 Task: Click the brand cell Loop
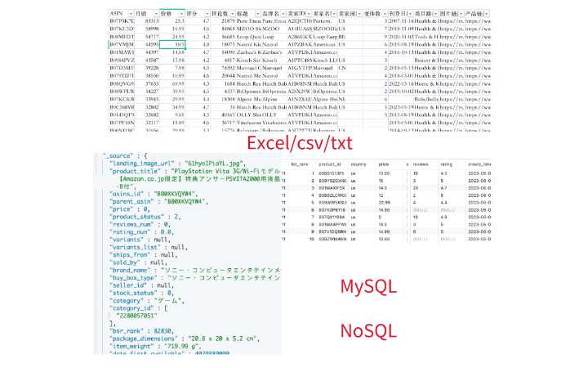click(268, 37)
